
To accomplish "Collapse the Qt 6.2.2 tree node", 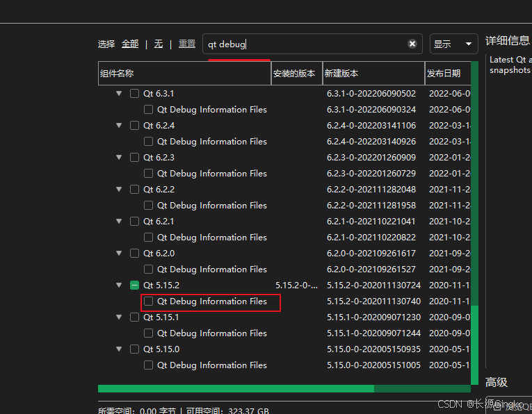I will click(119, 189).
